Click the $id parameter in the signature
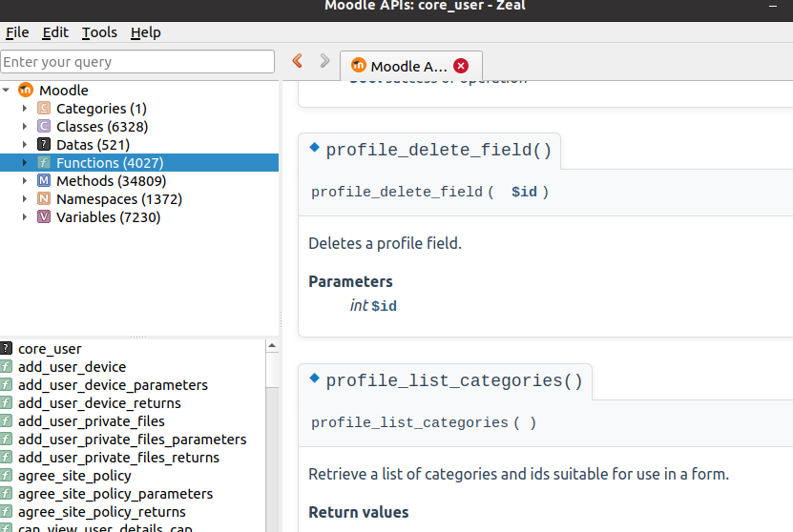Screen dimensions: 793x532 (x=524, y=192)
